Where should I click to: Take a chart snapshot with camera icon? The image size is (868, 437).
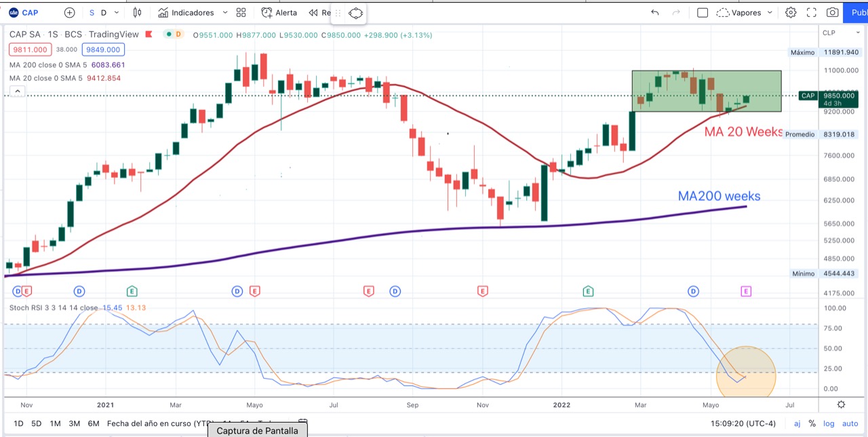(832, 12)
